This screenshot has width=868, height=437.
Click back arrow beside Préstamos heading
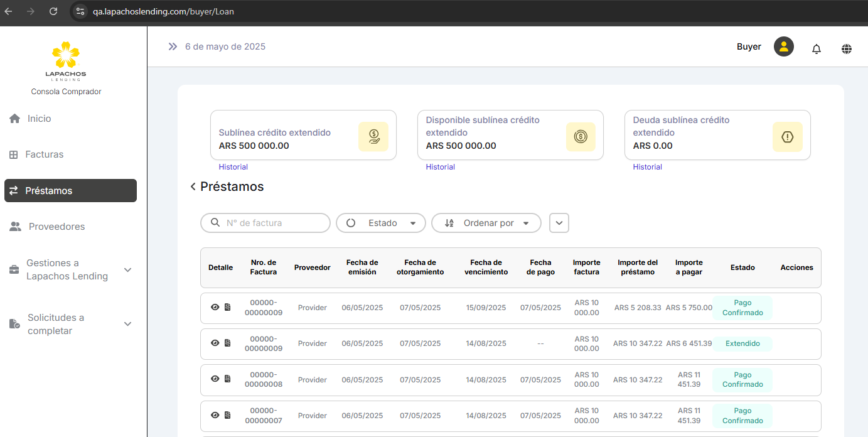[193, 187]
